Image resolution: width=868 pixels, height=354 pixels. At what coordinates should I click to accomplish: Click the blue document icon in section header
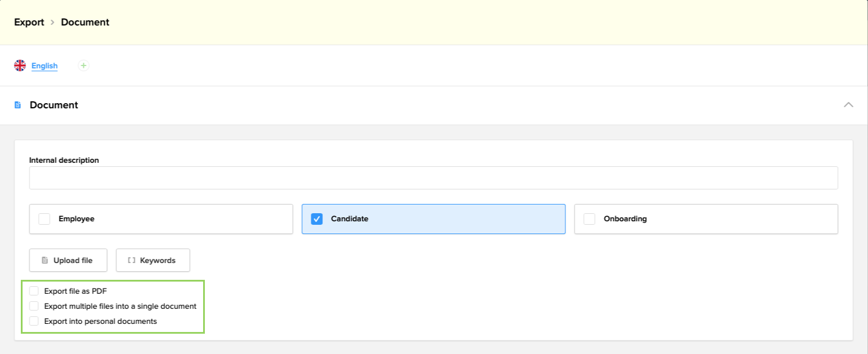pos(18,105)
